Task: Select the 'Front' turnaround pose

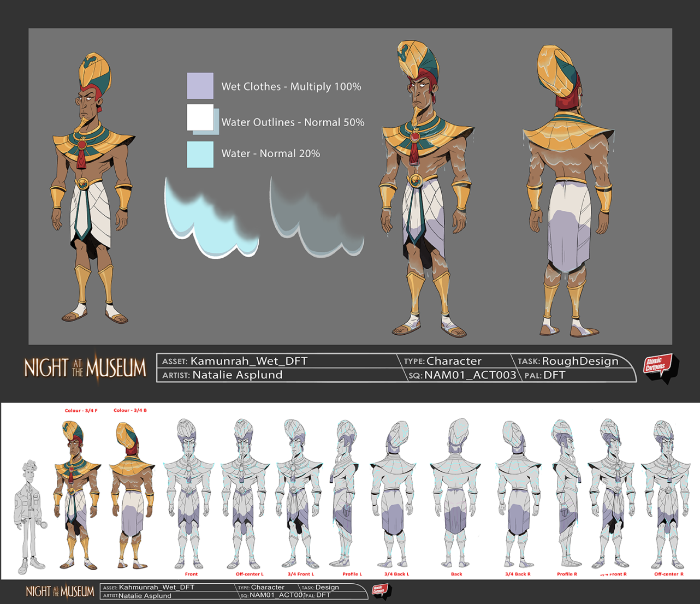Action: pyautogui.click(x=189, y=494)
